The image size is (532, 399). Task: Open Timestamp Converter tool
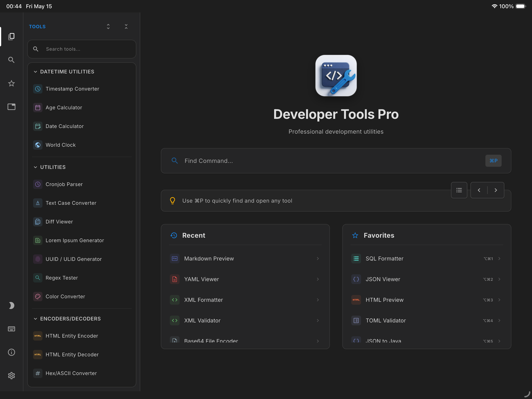coord(82,89)
